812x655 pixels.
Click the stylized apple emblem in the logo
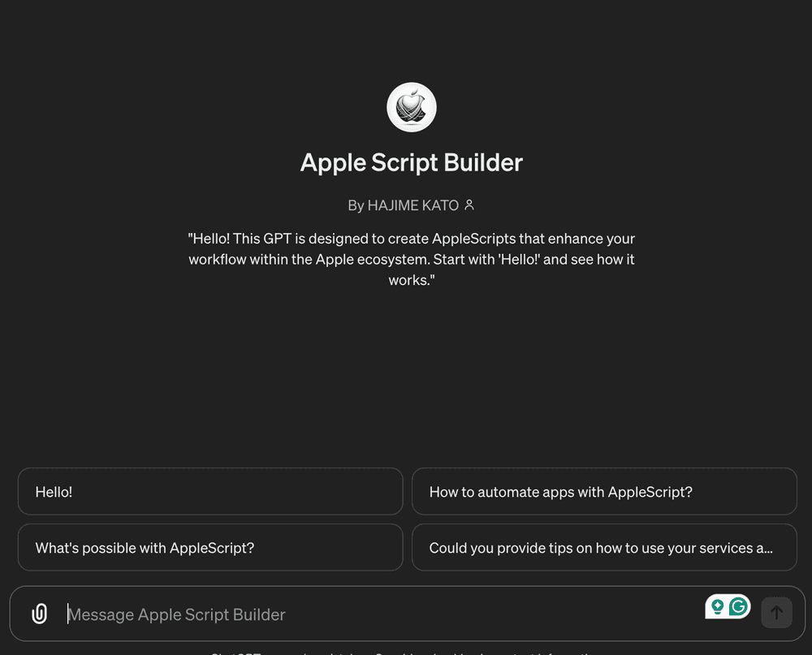pyautogui.click(x=411, y=106)
